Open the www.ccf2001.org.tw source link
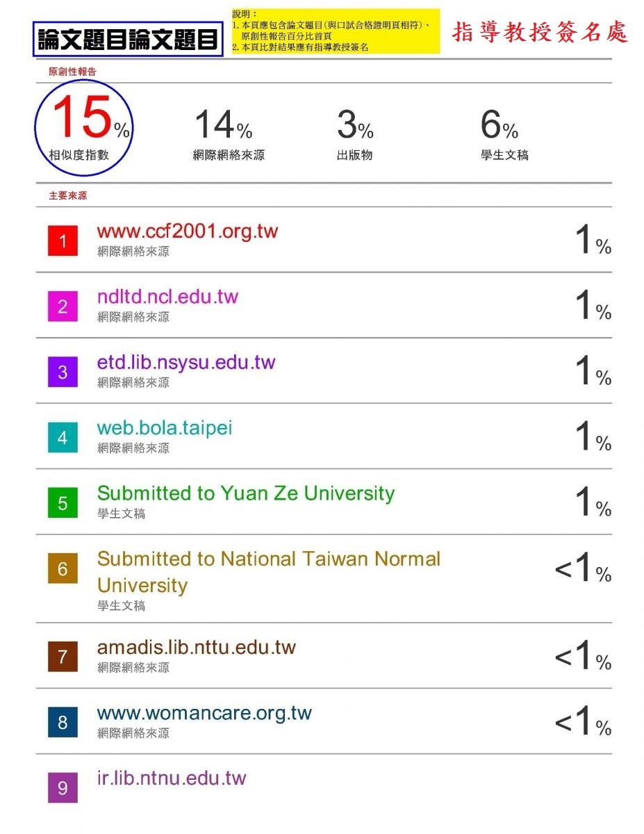The image size is (644, 834). (188, 231)
